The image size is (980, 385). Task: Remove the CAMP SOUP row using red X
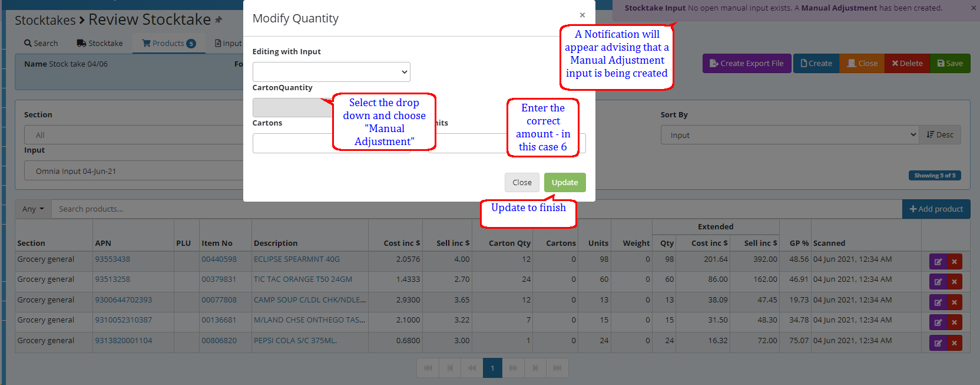point(954,302)
